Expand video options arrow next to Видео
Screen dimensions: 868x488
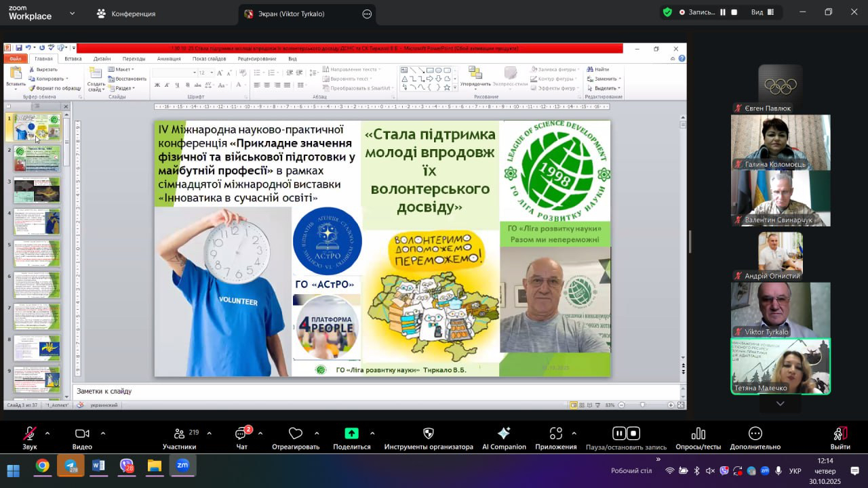click(103, 433)
